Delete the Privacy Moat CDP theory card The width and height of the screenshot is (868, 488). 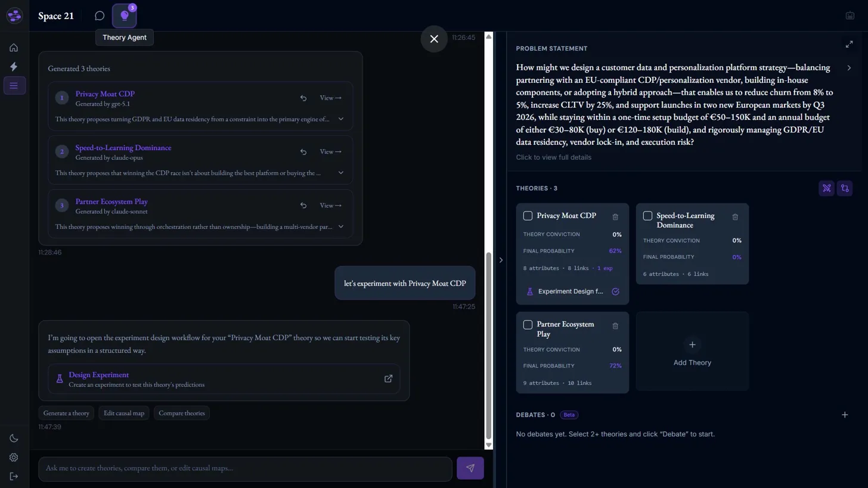(x=615, y=217)
